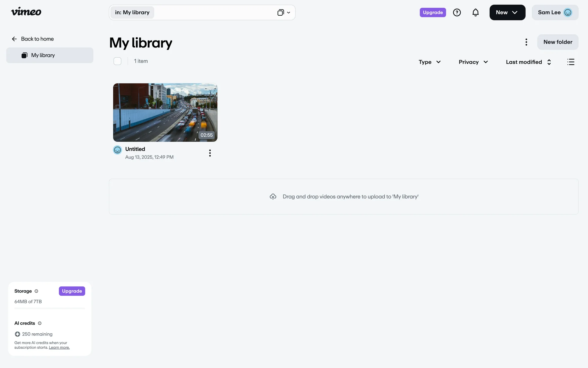Image resolution: width=588 pixels, height=368 pixels.
Task: Click the AI credits info icon
Action: coord(40,323)
